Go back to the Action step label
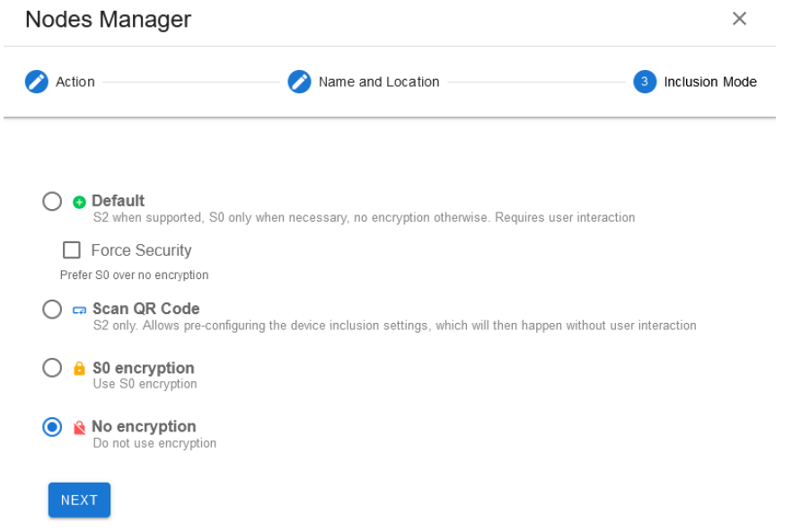Image resolution: width=792 pixels, height=532 pixels. (x=75, y=82)
